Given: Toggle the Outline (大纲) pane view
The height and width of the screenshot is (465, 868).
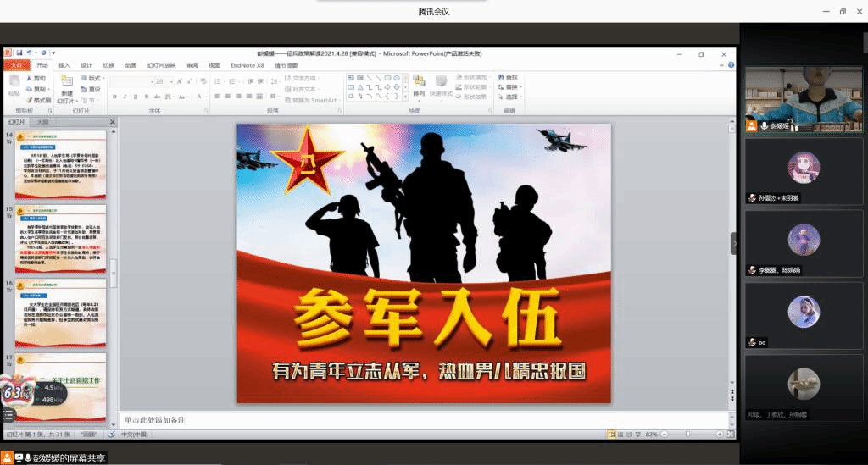Looking at the screenshot, I should click(x=42, y=122).
